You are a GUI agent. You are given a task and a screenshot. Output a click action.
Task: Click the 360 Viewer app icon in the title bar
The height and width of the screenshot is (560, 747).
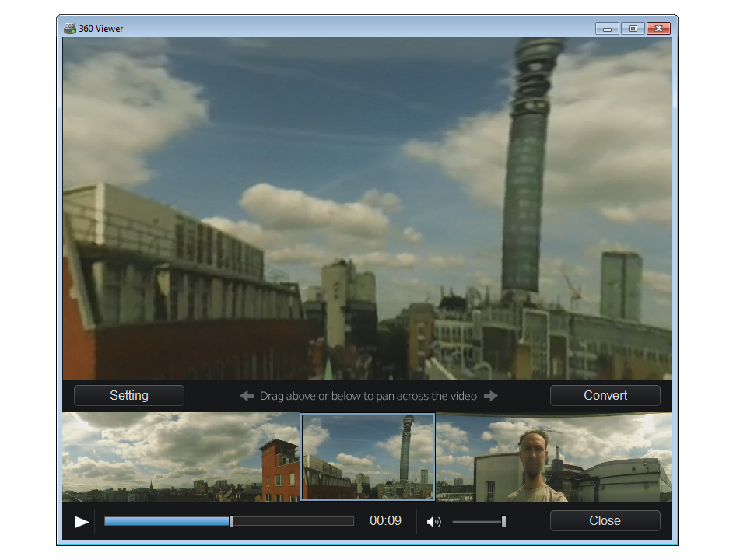pos(69,29)
